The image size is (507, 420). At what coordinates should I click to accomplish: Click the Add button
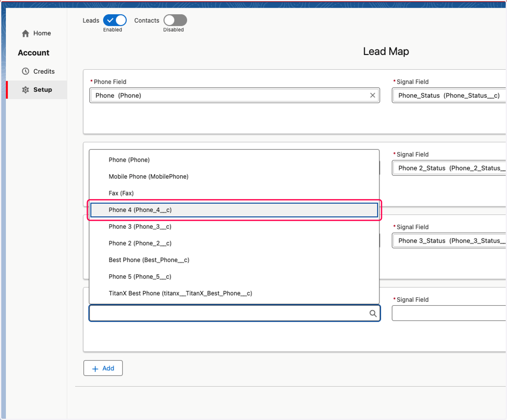(x=103, y=368)
